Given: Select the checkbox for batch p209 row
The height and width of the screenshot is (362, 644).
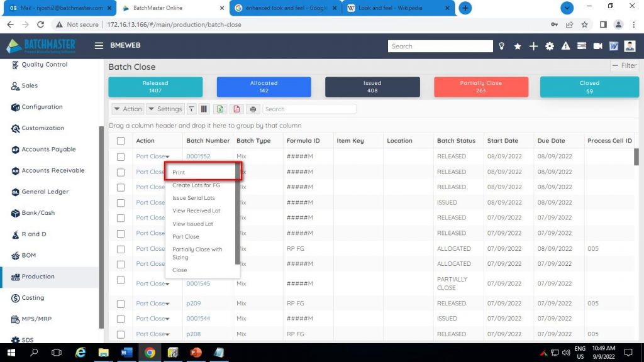Looking at the screenshot, I should click(x=121, y=304).
